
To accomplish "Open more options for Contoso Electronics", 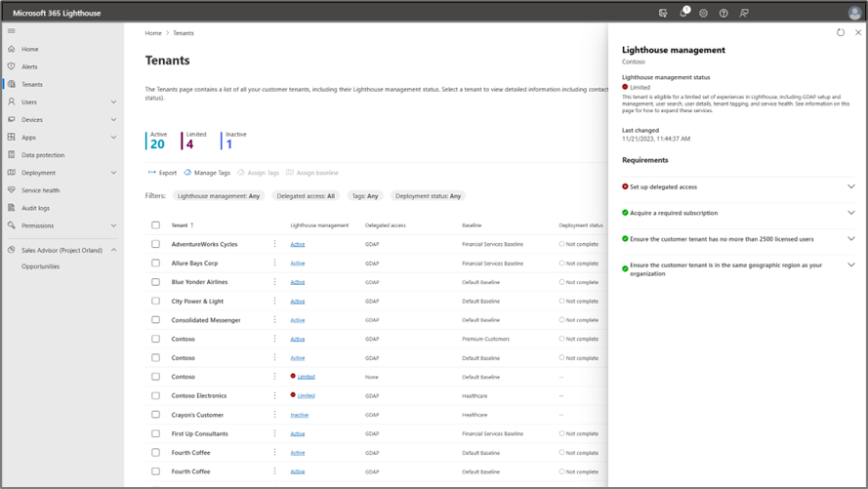I will [274, 395].
